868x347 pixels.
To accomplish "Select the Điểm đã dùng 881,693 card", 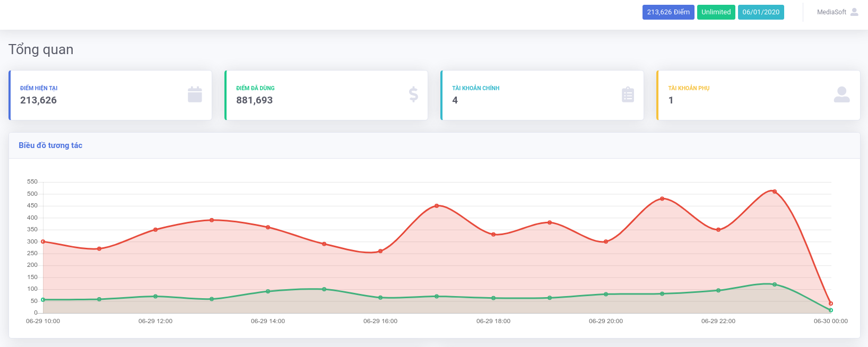I will (x=326, y=96).
